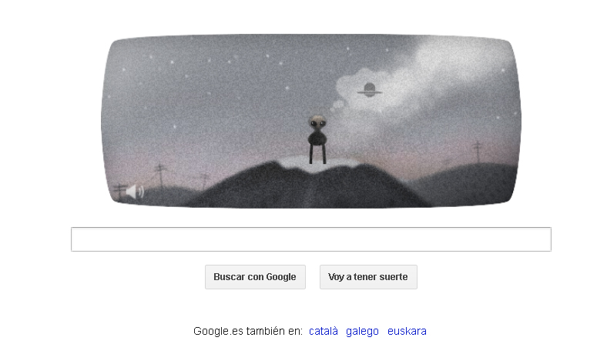
Task: Click the Buscar con Google button
Action: click(255, 277)
